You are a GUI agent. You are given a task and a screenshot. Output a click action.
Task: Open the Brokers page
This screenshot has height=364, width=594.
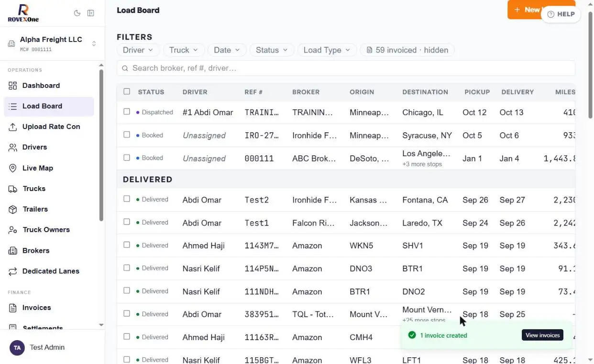(49, 250)
